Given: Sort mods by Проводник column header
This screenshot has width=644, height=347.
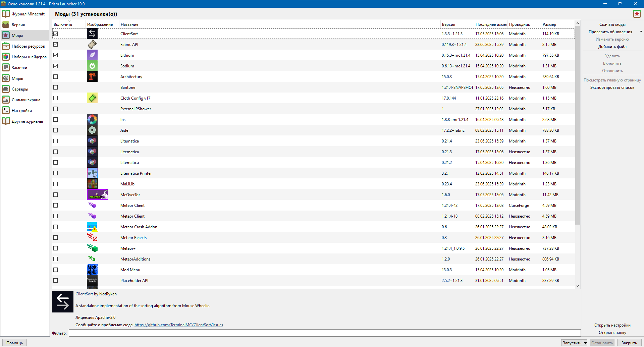Looking at the screenshot, I should tap(525, 24).
